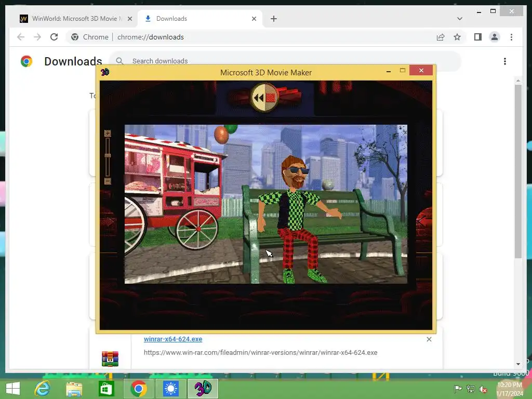
Task: Click the Downloads page scrollbar down arrow
Action: point(518,364)
